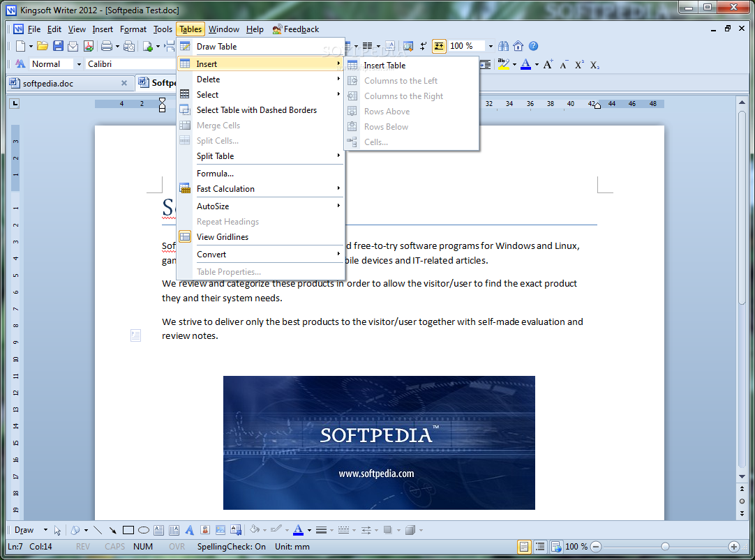Open the Feedback link

coord(296,29)
